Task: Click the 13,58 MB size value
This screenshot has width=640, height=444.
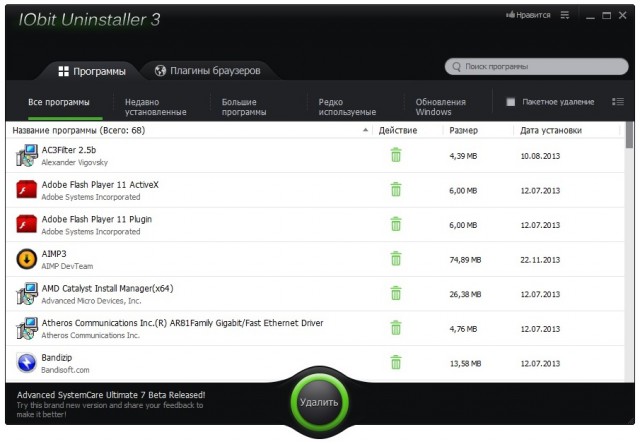Action: tap(465, 363)
